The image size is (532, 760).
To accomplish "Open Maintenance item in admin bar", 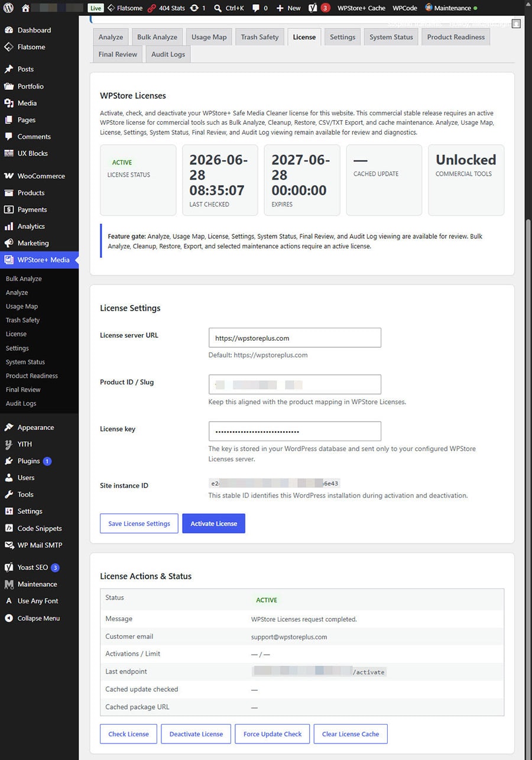I will 451,8.
